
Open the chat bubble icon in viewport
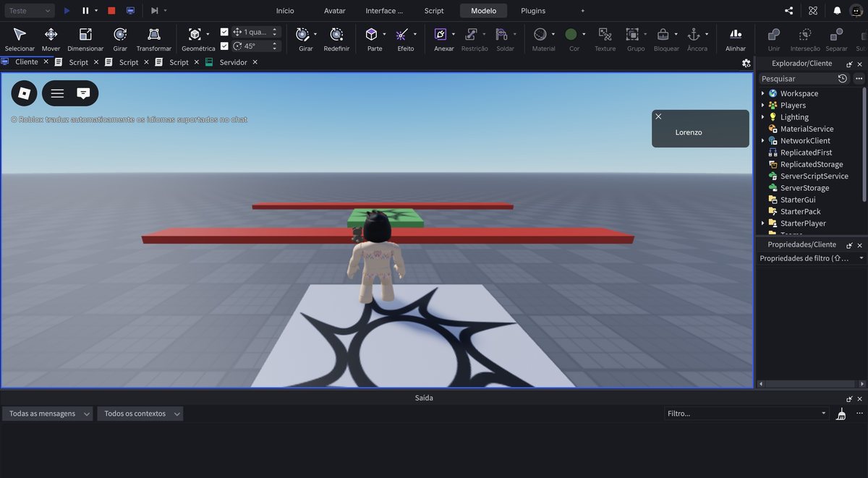[83, 93]
